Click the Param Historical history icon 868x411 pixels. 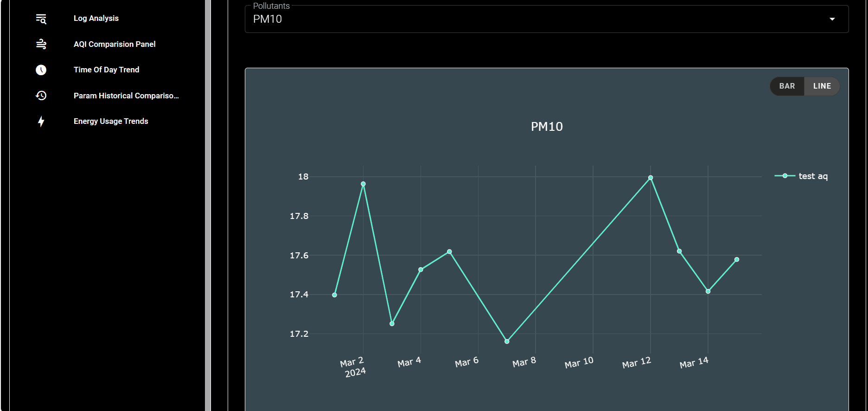[x=41, y=96]
